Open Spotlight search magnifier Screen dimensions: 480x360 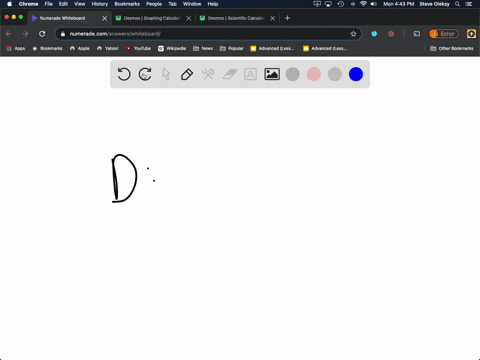coord(458,4)
